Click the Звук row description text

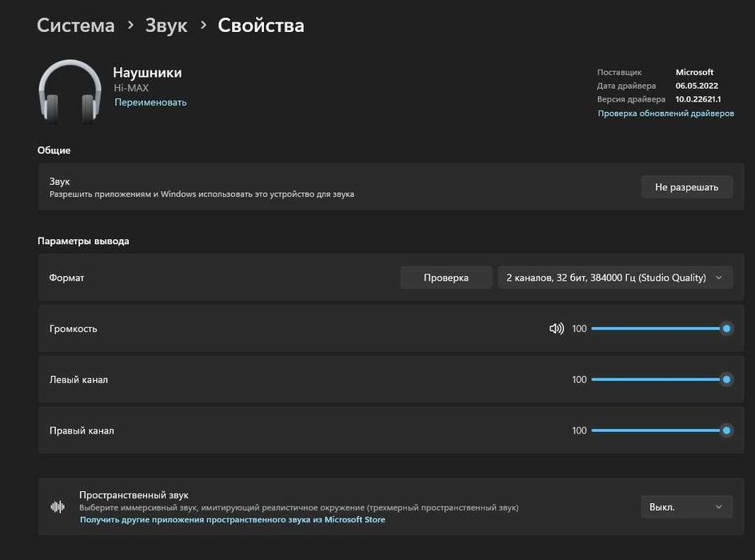click(202, 194)
